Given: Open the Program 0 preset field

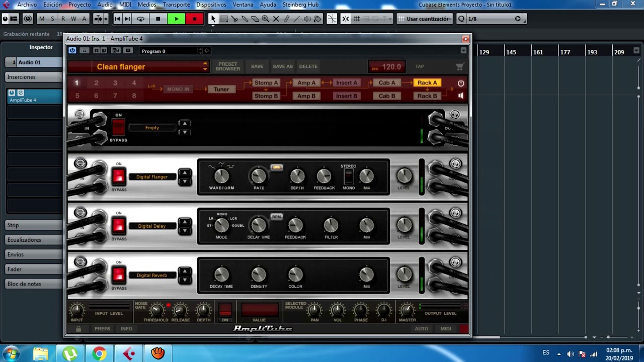Looking at the screenshot, I should (x=169, y=51).
